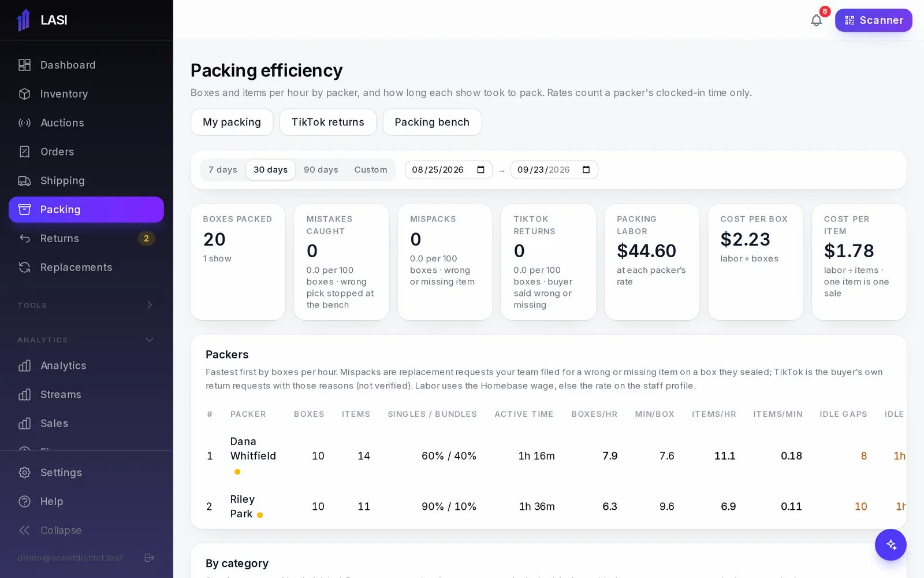The image size is (924, 578).
Task: Collapse the Analytics section
Action: 87,340
